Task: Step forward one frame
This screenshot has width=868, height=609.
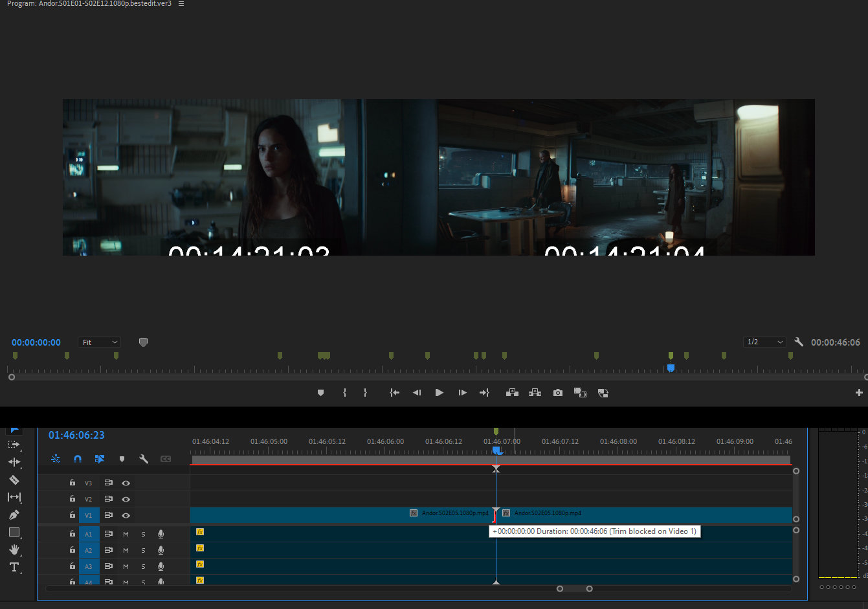Action: click(462, 393)
